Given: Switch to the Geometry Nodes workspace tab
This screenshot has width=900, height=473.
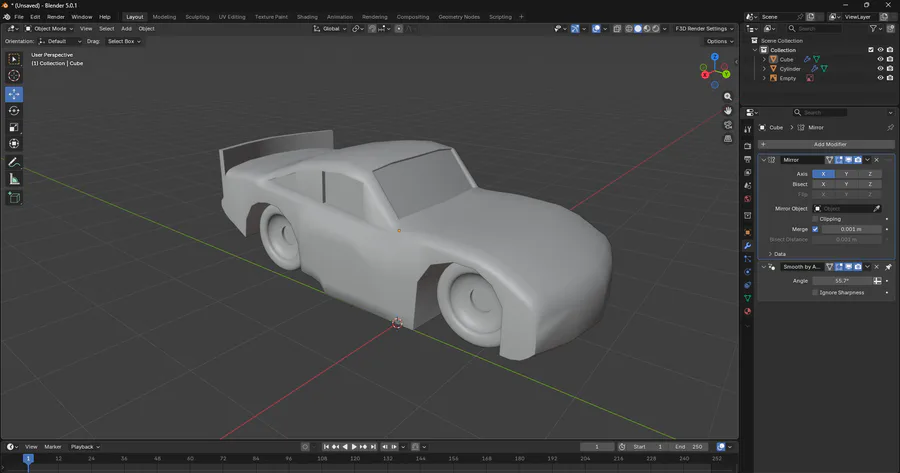Looking at the screenshot, I should point(459,17).
